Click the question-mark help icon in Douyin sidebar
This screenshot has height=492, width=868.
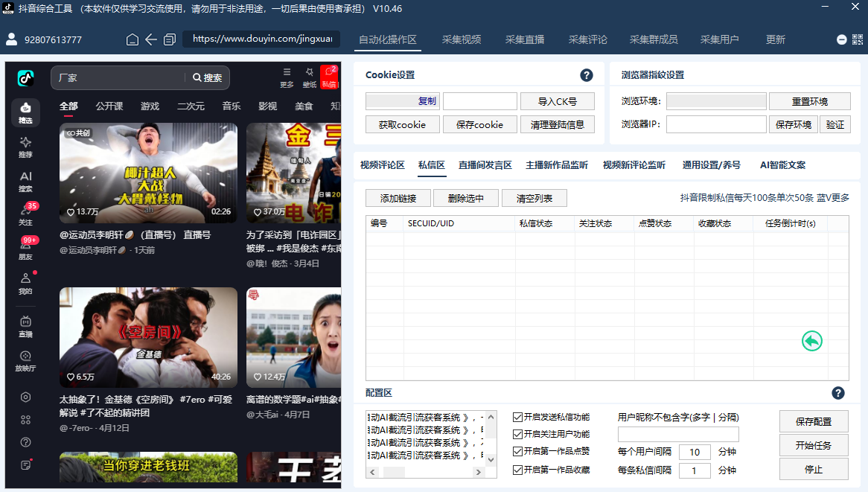point(25,442)
